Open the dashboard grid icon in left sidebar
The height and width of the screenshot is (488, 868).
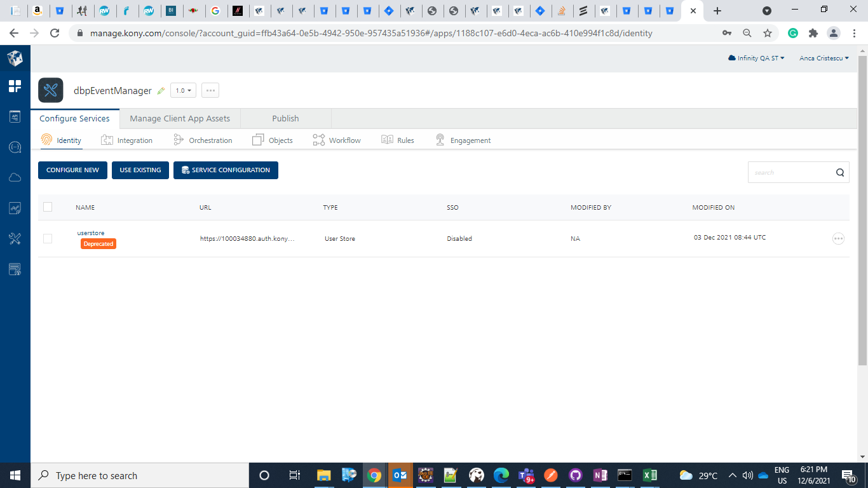[15, 86]
